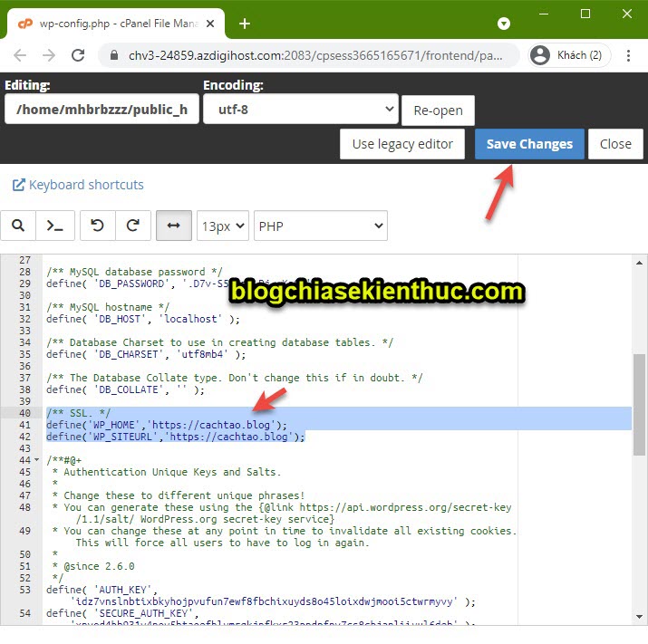Open the utf-8 encoding dropdown
Screen dimensions: 648x644
pyautogui.click(x=301, y=109)
